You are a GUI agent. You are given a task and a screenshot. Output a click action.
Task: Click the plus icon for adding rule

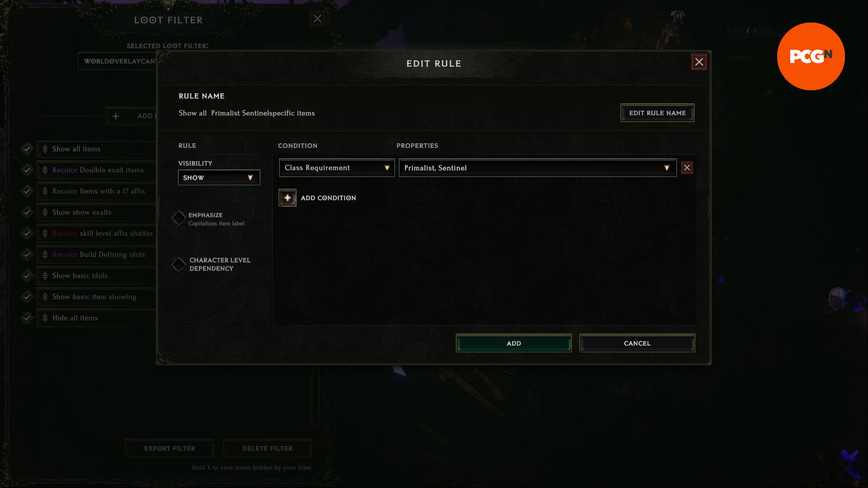[x=116, y=116]
